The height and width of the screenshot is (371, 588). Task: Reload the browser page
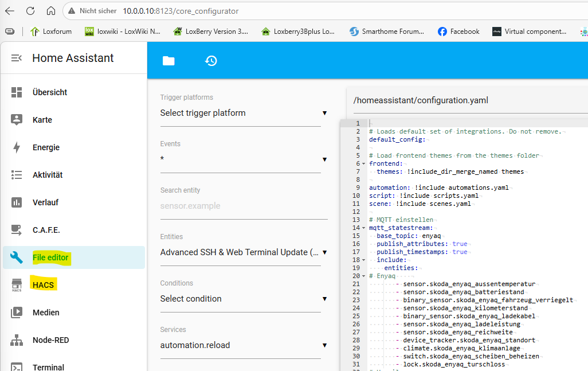tap(30, 11)
